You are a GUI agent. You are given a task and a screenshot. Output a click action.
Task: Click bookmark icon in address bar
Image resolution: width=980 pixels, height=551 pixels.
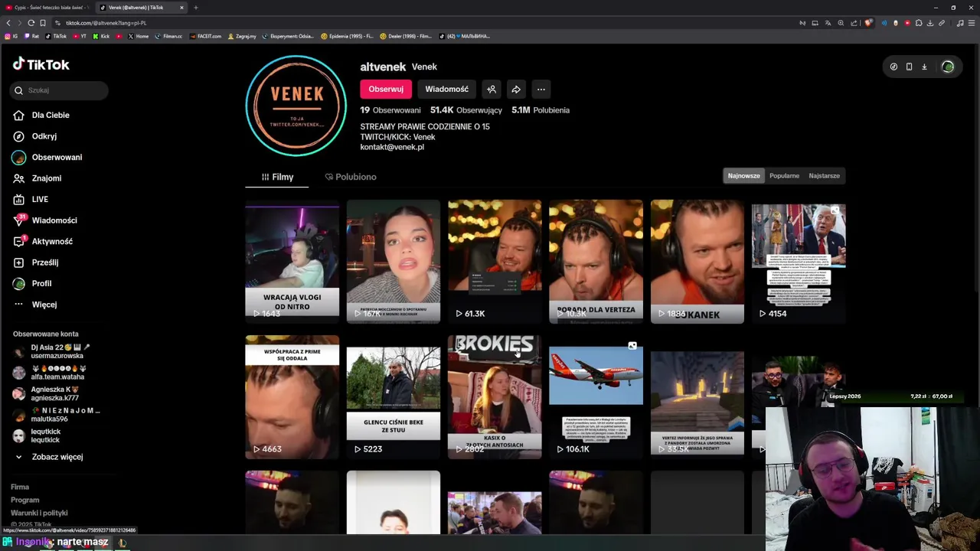[x=43, y=23]
